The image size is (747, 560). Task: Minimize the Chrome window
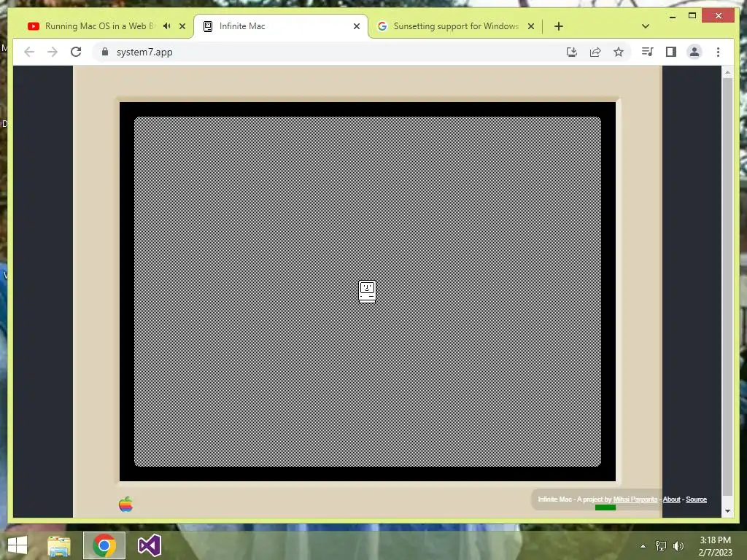coord(672,16)
